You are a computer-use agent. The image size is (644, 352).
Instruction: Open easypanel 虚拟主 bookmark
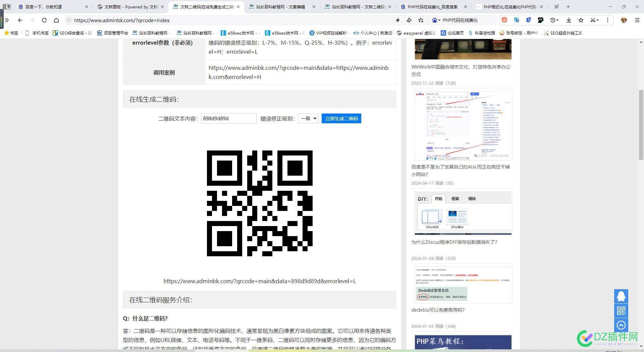click(x=416, y=33)
